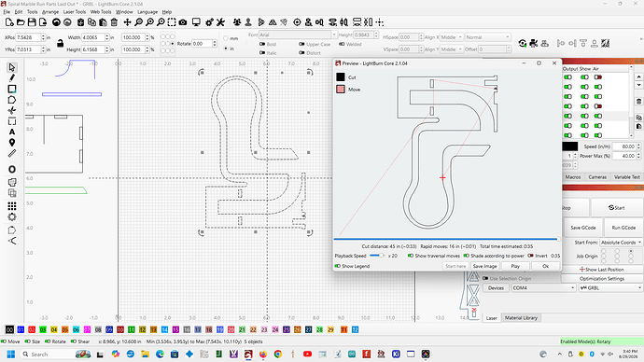Delete layer with Cuts panel trash icon
Viewport: 644px width, 362px height.
638,102
